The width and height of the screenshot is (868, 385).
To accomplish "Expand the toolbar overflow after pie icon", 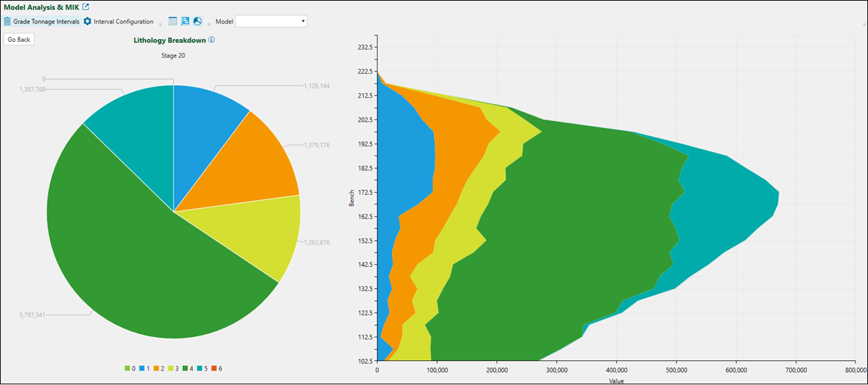I will (x=208, y=23).
